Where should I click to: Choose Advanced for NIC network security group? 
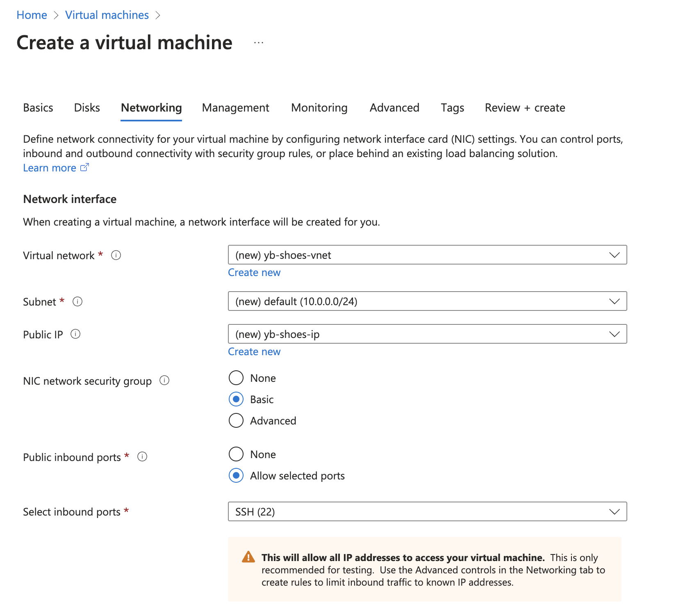click(x=236, y=420)
